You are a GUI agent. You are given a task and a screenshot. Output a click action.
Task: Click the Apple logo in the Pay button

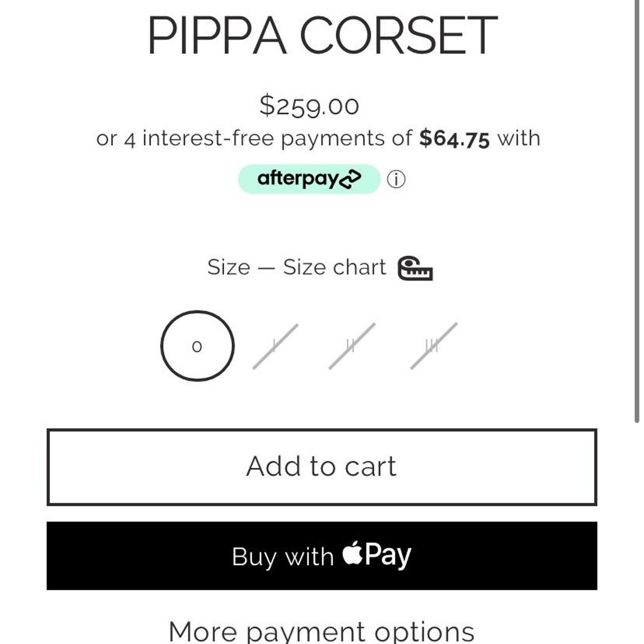[354, 555]
